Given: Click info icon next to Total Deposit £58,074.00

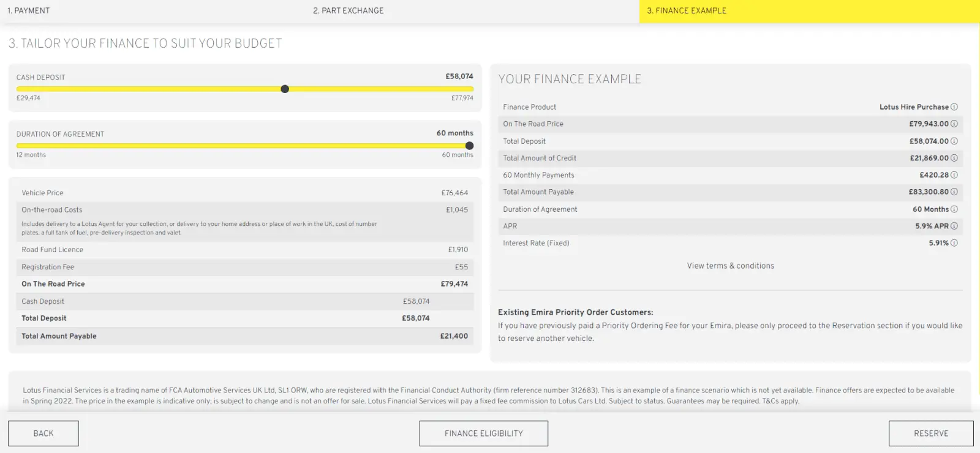Looking at the screenshot, I should tap(954, 141).
